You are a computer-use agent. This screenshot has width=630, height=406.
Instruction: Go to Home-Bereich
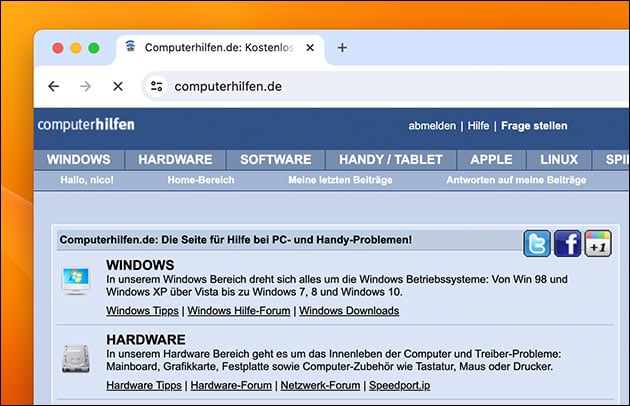pos(201,180)
